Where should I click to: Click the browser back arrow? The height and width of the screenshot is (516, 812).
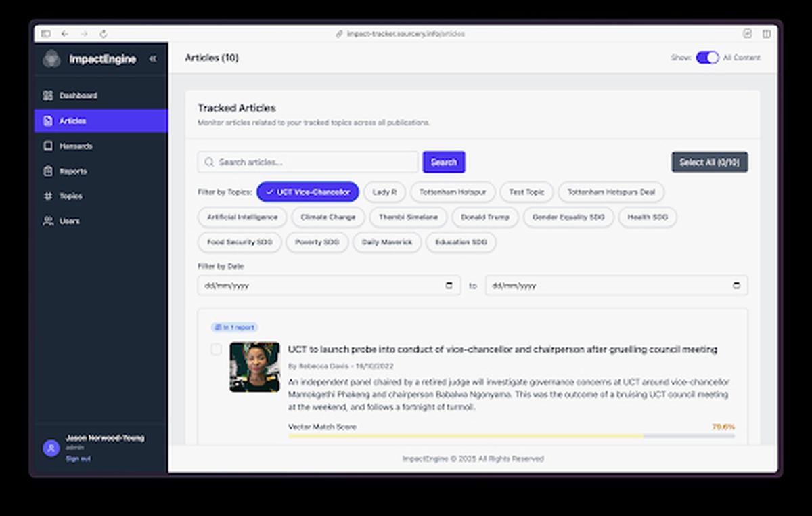[x=65, y=33]
